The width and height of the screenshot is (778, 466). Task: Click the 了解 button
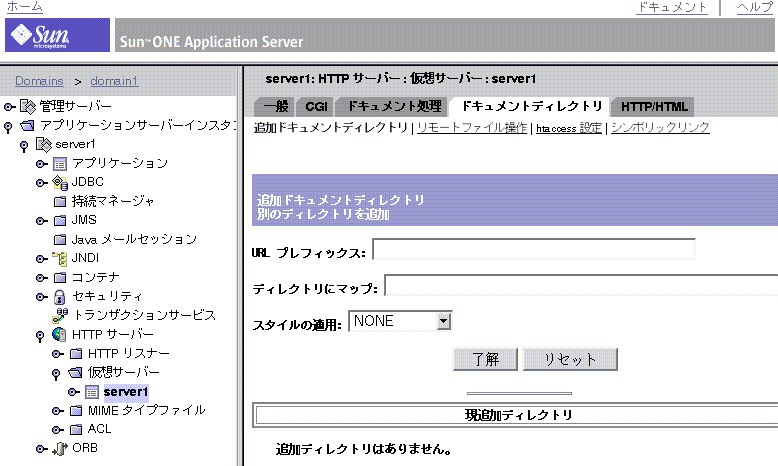(485, 359)
